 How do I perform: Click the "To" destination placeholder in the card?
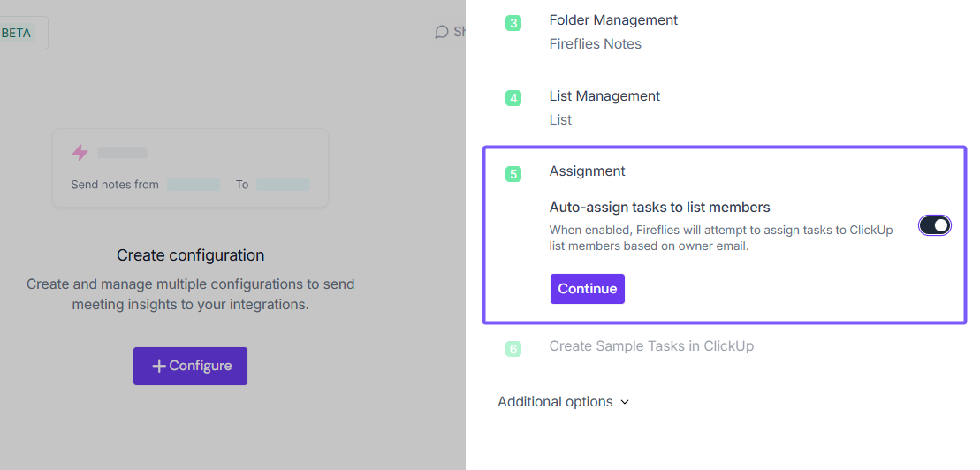(283, 185)
